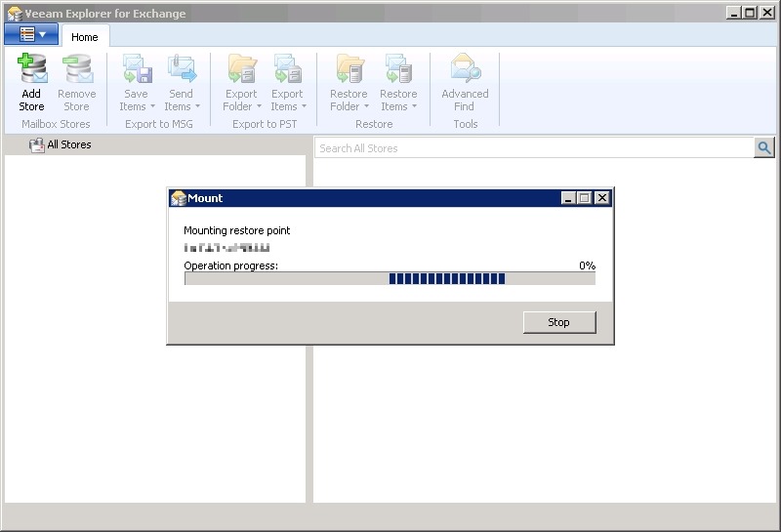Expand the Export Items dropdown arrow
781x532 pixels.
(304, 106)
